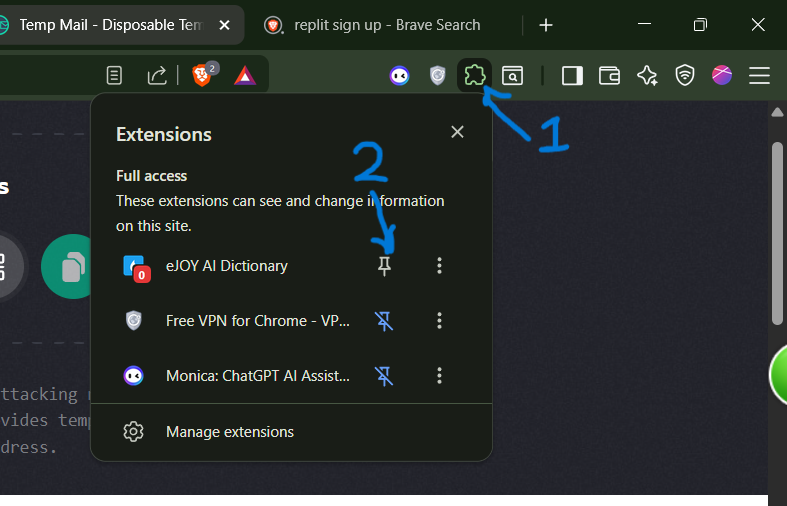
Task: Close the Temp Mail tab
Action: pos(224,25)
